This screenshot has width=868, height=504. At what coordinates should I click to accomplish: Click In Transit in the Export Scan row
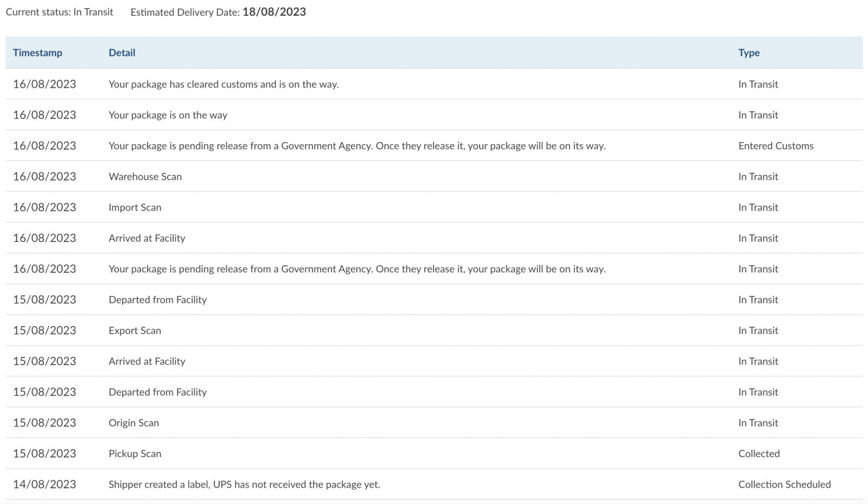pyautogui.click(x=758, y=330)
